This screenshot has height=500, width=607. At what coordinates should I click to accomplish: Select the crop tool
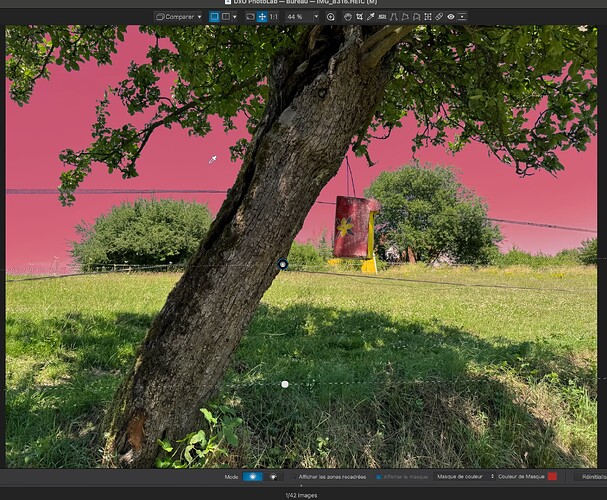[360, 17]
